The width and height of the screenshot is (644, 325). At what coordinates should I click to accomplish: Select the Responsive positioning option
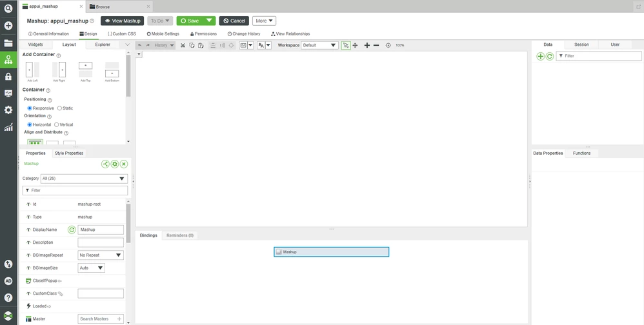30,108
